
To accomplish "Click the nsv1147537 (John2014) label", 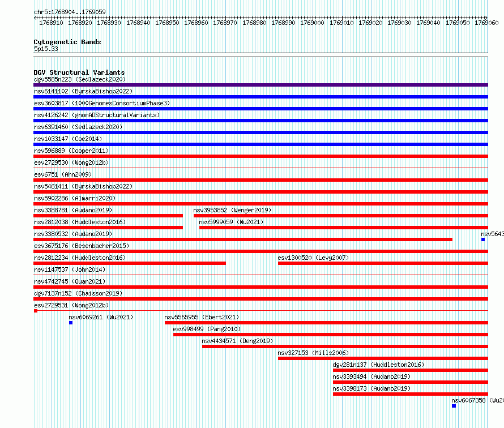I will click(70, 269).
